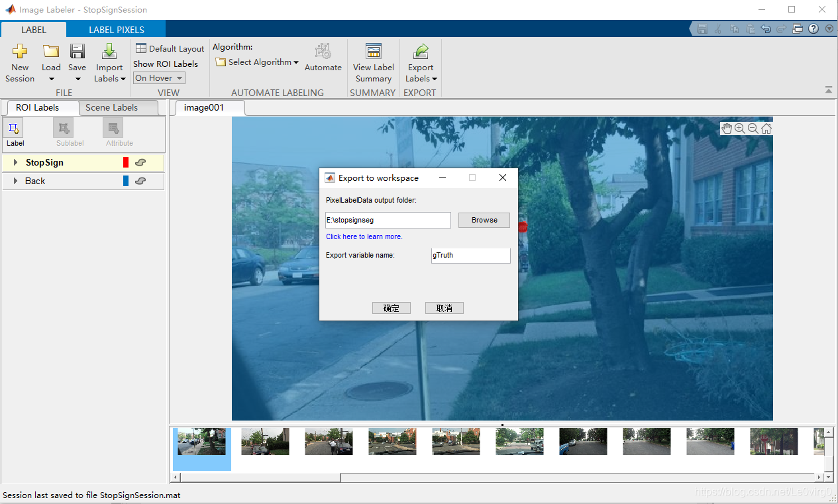Viewport: 838px width, 504px height.
Task: Open the Import Labels dropdown arrow
Action: tap(123, 79)
